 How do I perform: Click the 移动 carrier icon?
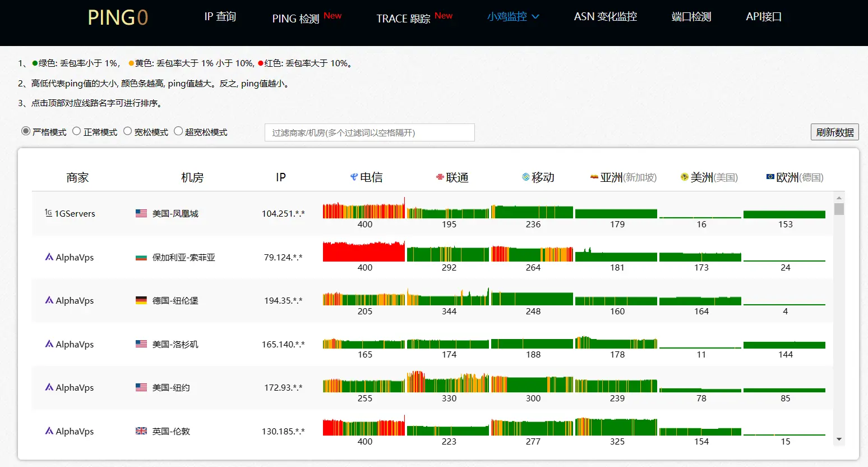tap(525, 177)
